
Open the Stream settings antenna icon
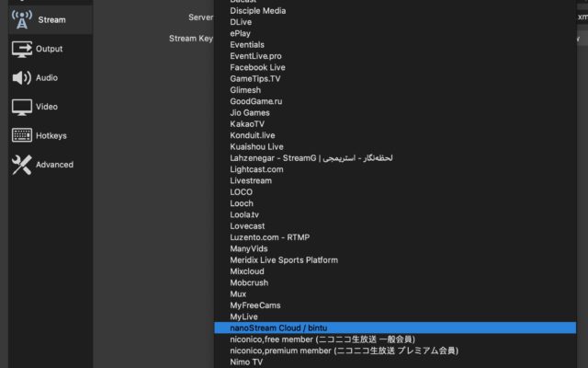22,18
